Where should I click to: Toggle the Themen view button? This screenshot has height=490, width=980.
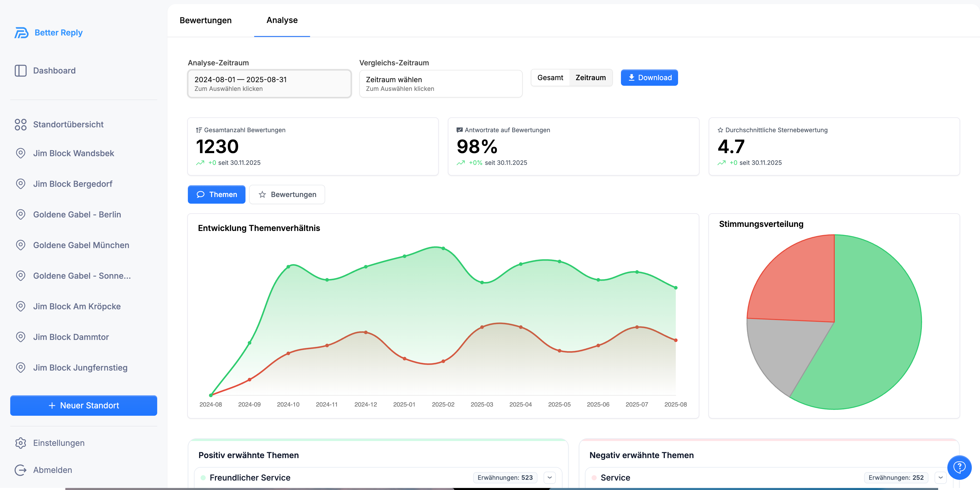click(x=216, y=194)
